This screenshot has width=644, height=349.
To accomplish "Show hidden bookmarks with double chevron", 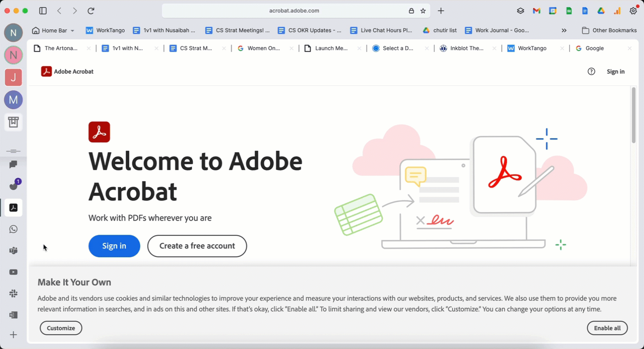I will pos(564,30).
